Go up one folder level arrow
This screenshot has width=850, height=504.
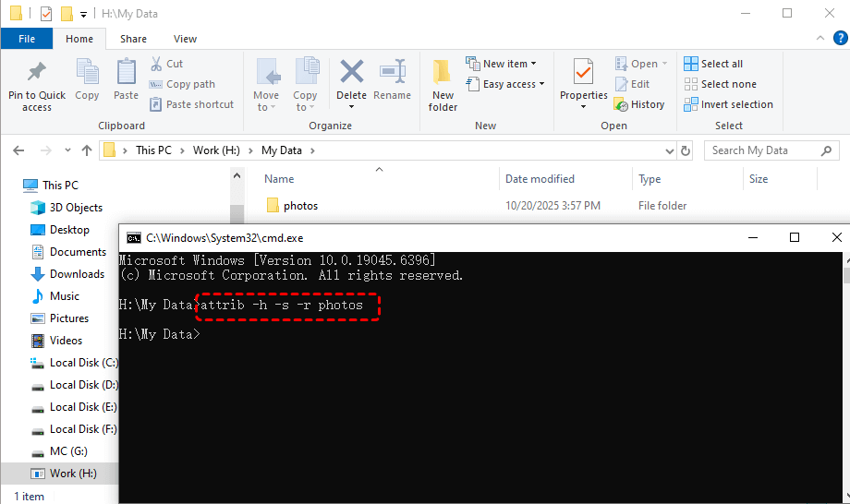click(87, 150)
